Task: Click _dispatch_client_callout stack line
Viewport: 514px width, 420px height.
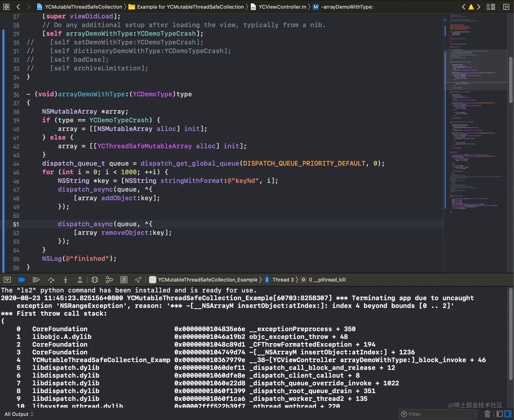Action: tap(188, 375)
